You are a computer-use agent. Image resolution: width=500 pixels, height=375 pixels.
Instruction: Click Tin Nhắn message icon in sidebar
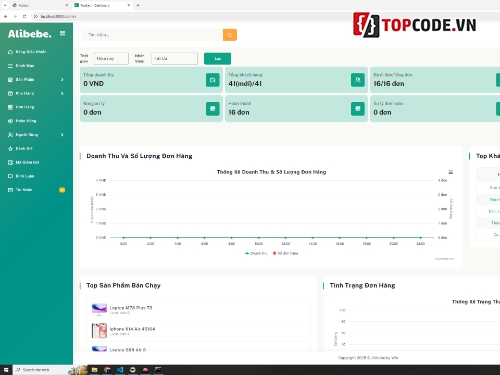[x=10, y=190]
